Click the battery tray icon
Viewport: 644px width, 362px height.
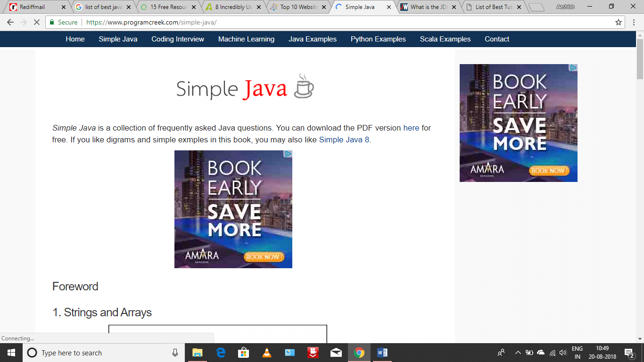[x=529, y=353]
